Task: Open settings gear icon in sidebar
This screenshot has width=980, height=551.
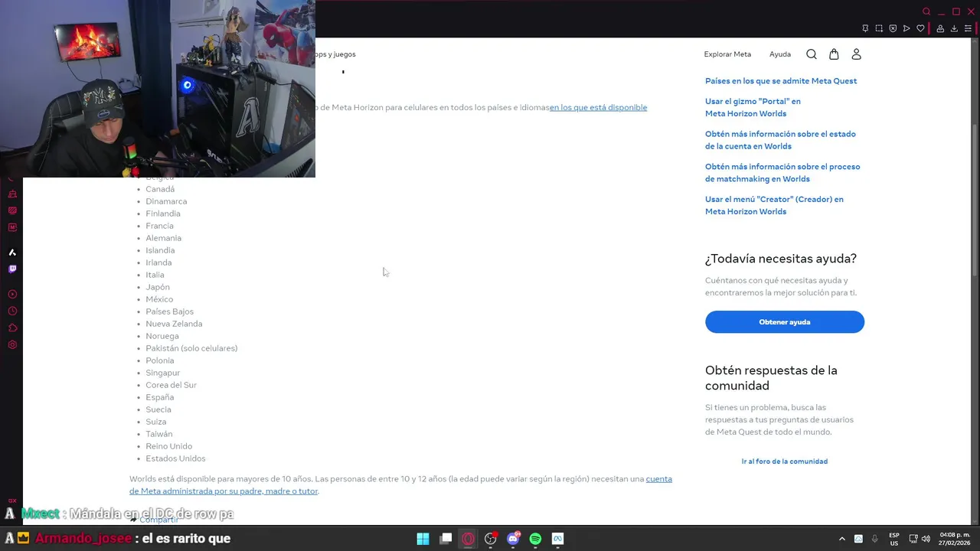Action: pyautogui.click(x=12, y=344)
